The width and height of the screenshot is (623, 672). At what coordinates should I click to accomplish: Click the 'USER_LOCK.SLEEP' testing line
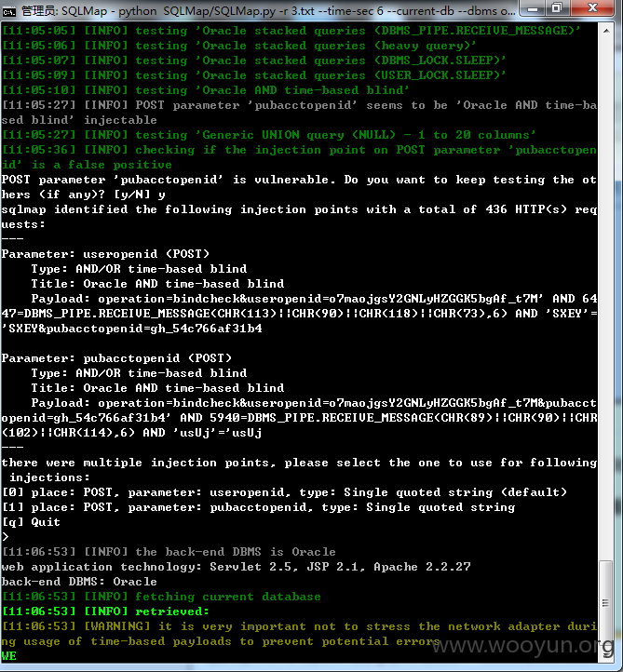[254, 75]
